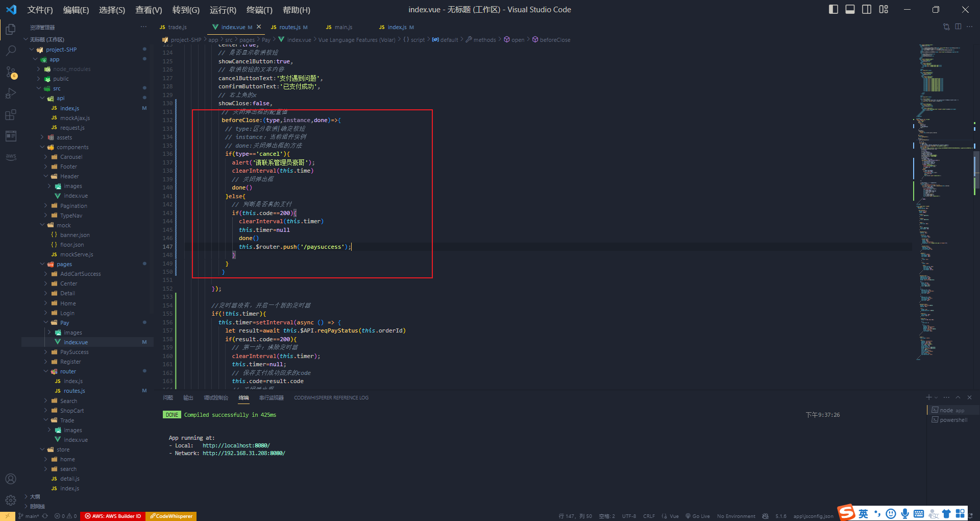This screenshot has height=521, width=980.
Task: Open changes compare icon in editor toolbar
Action: pos(947,27)
